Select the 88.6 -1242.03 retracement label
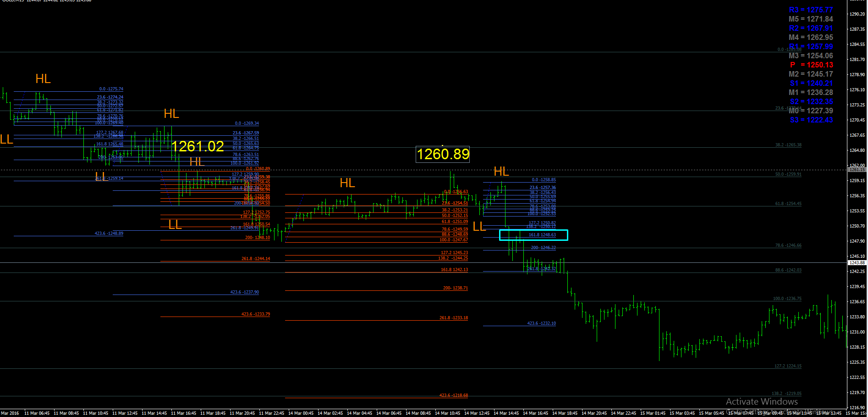868x417 pixels. [789, 270]
